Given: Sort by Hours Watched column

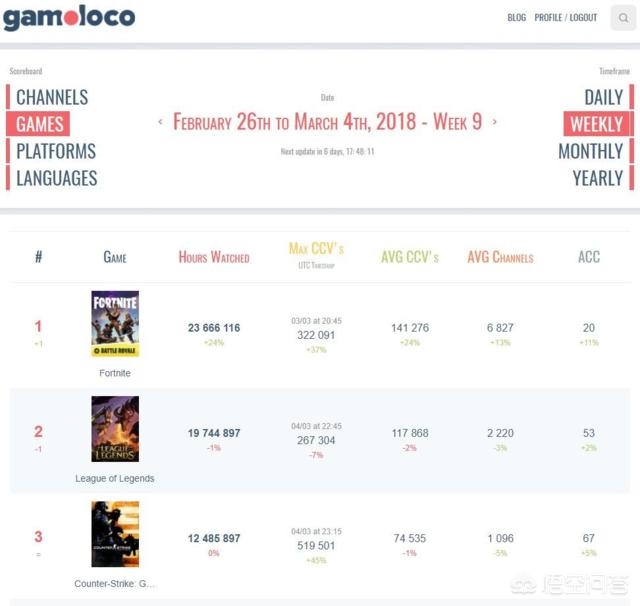Looking at the screenshot, I should coord(214,257).
